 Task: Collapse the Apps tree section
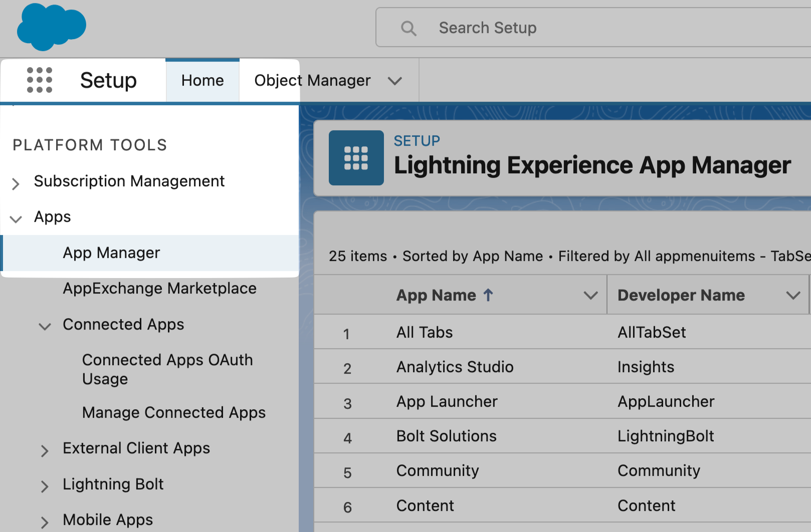coord(16,219)
